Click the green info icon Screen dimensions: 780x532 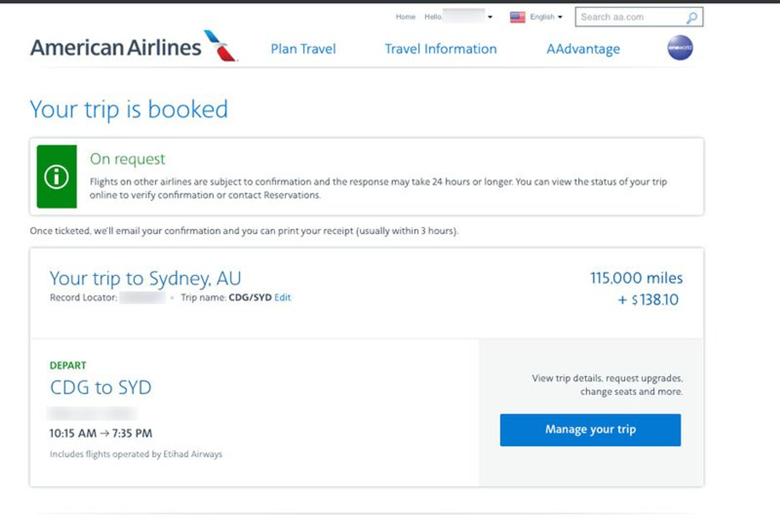pos(56,177)
